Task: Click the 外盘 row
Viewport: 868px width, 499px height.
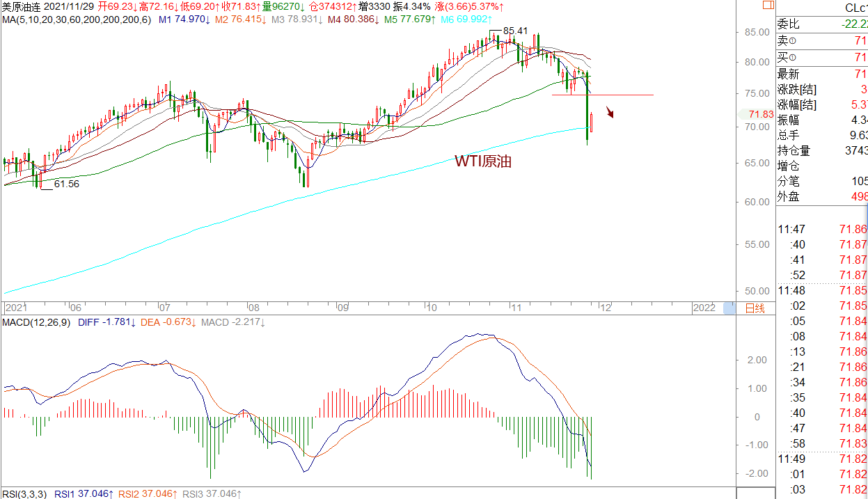Action: [x=822, y=197]
